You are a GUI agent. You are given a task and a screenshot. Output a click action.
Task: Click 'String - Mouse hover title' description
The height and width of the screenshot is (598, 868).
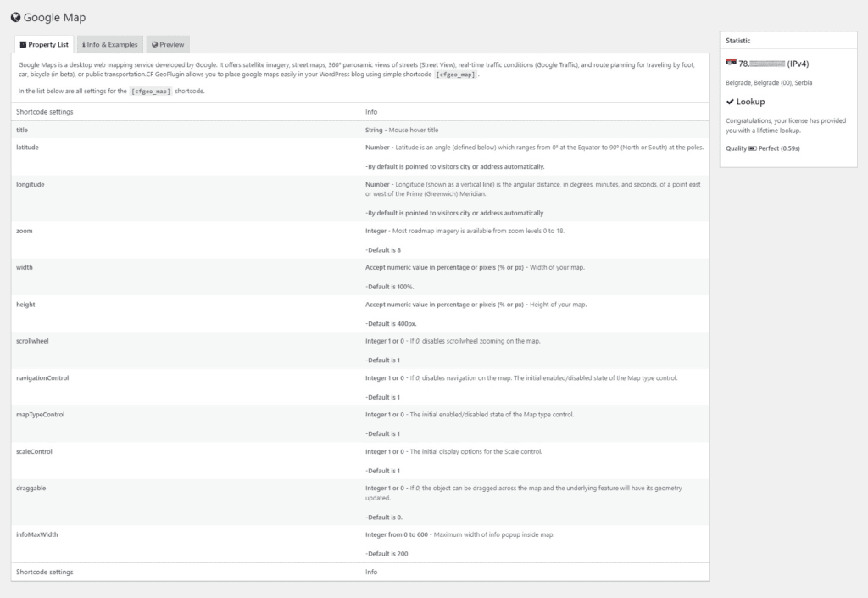401,130
